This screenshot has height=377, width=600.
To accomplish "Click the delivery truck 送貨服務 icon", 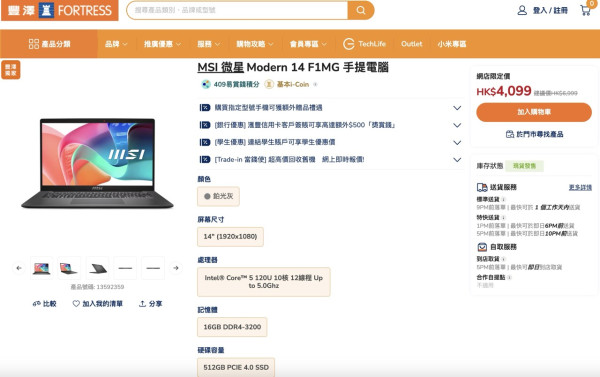I will (482, 187).
